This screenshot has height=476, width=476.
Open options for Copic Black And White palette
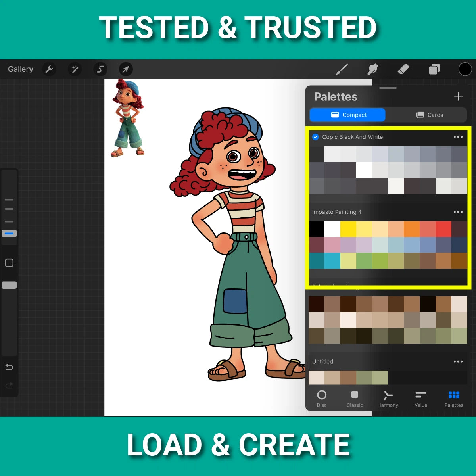point(458,137)
